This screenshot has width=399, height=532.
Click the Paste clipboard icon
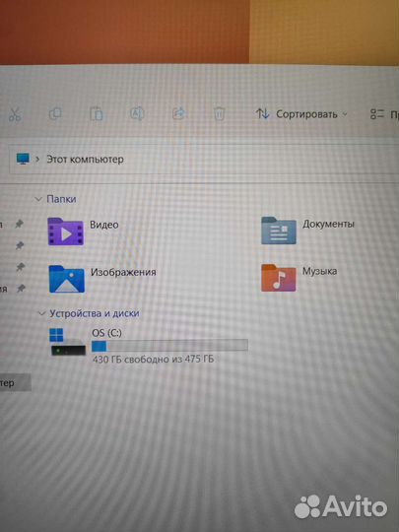coord(96,113)
